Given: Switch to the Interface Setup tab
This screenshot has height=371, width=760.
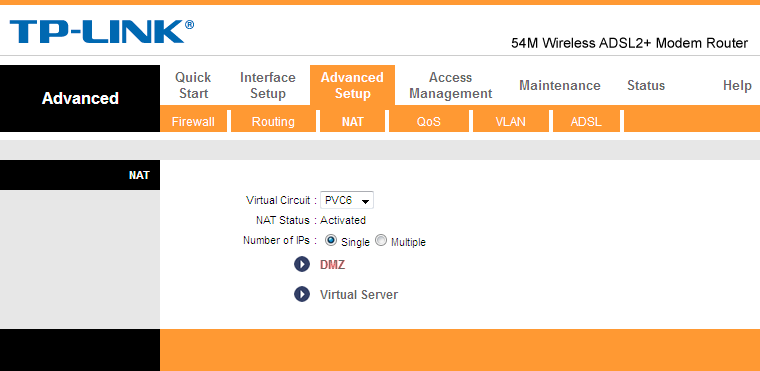Looking at the screenshot, I should 268,85.
